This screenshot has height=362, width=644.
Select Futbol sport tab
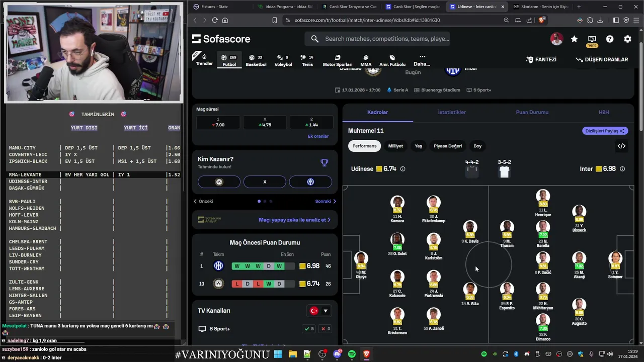229,60
